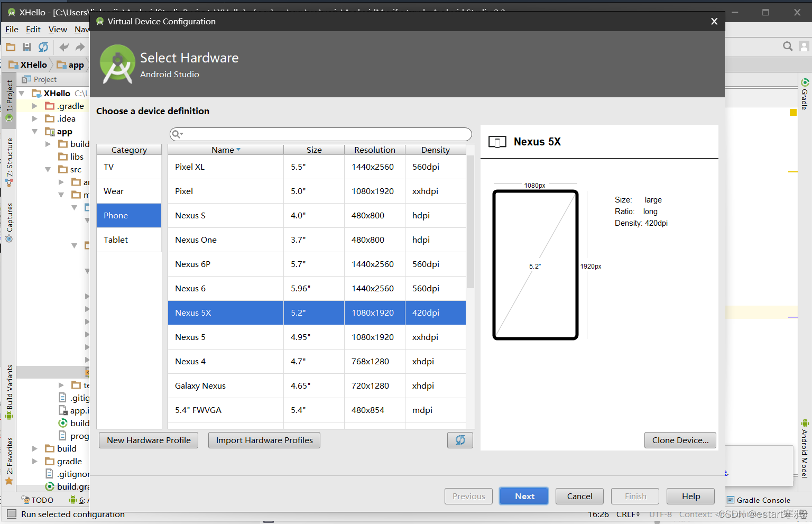Click New Hardware Profile button
Viewport: 812px width, 524px height.
(x=149, y=440)
